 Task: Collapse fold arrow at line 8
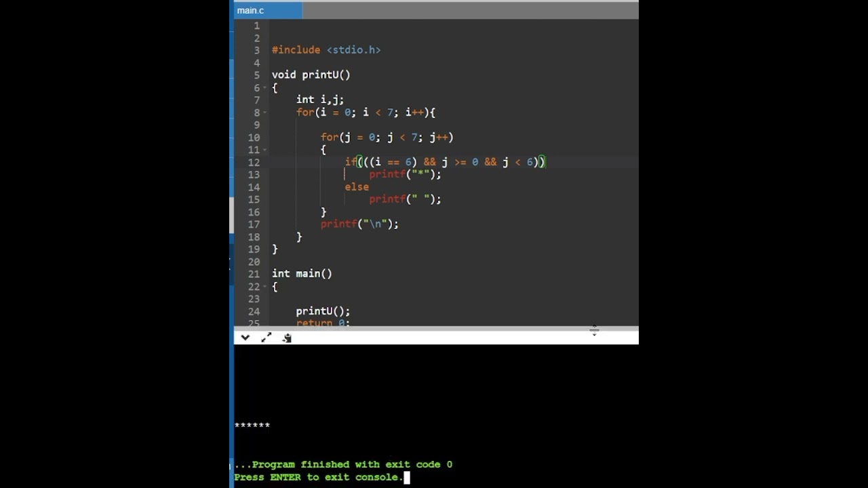click(265, 113)
